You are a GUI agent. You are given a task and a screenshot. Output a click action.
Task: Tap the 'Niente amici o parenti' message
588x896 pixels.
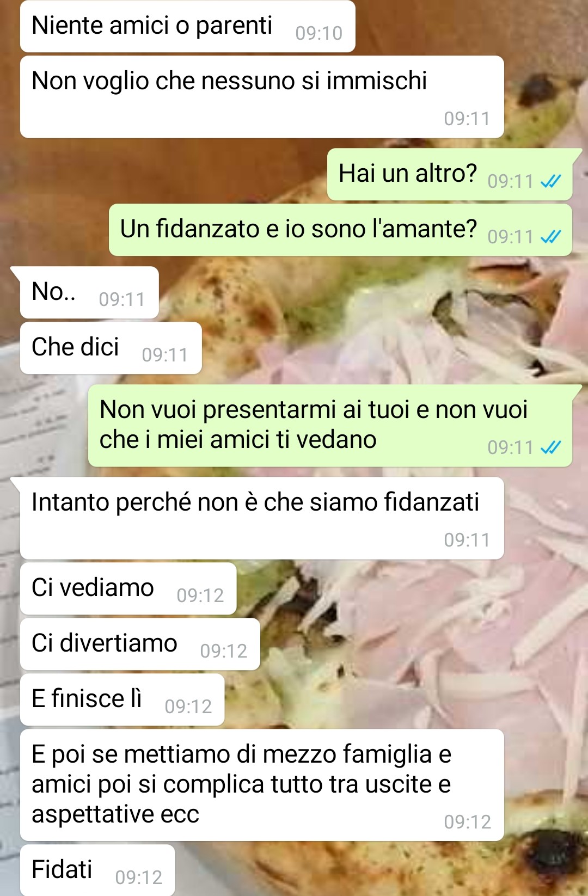188,26
